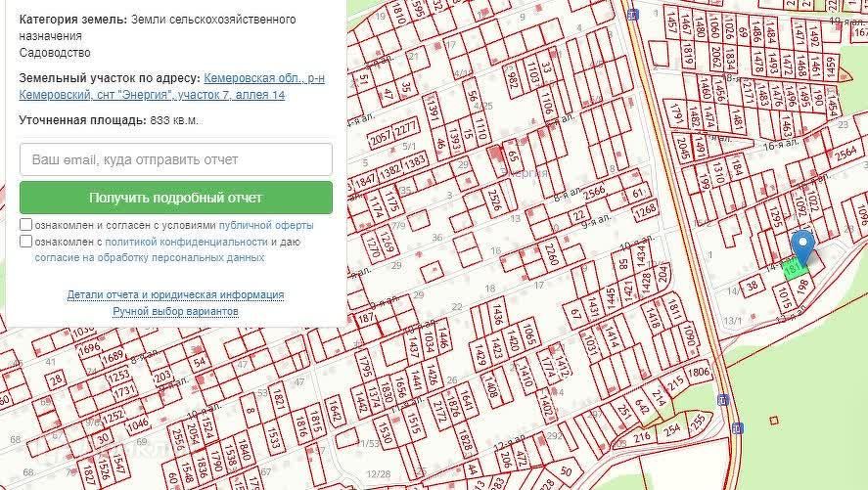Open 'Ручной выбор вариантов' link
This screenshot has width=868, height=490.
click(x=175, y=311)
